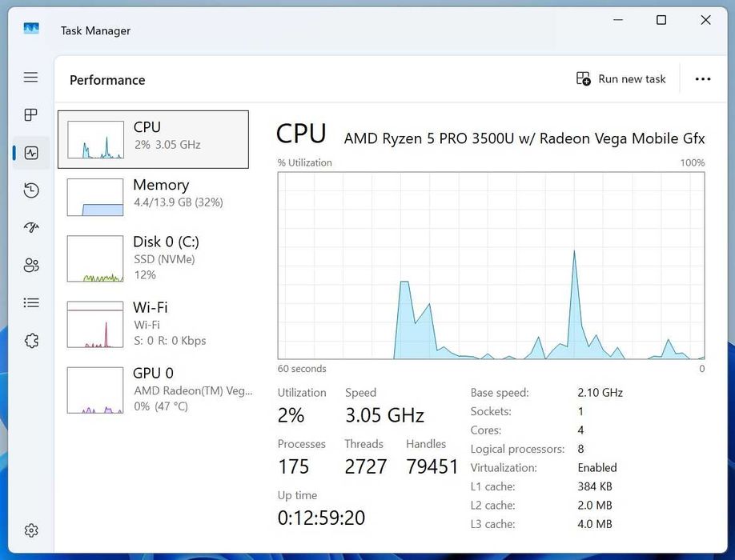Open the three-dot more options menu
Viewport: 735px width, 560px height.
coord(703,79)
